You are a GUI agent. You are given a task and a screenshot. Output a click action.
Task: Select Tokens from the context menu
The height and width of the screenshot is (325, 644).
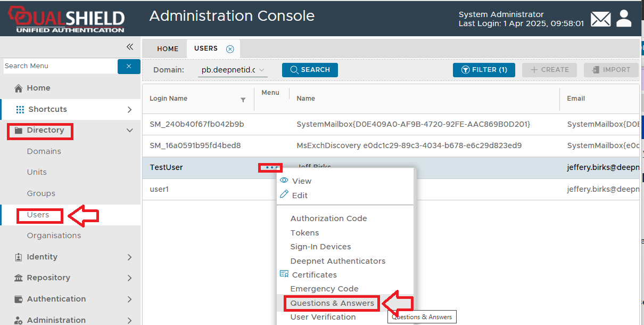point(304,233)
